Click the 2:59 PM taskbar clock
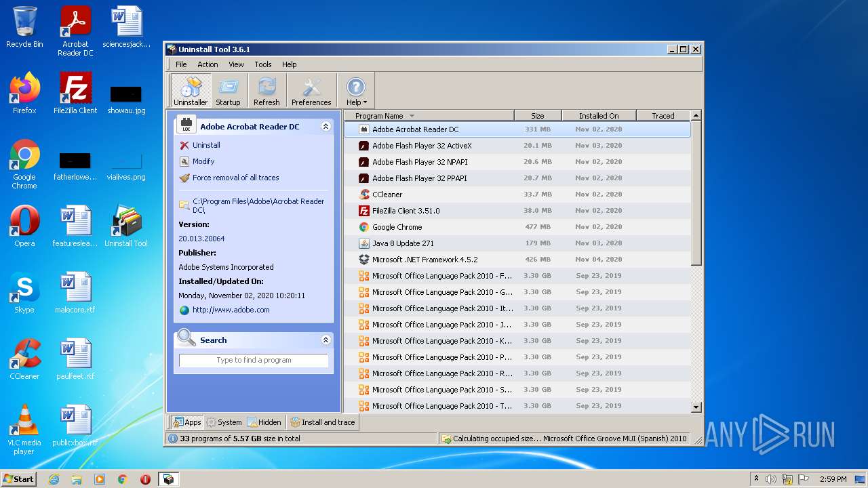The image size is (868, 488). pyautogui.click(x=833, y=479)
